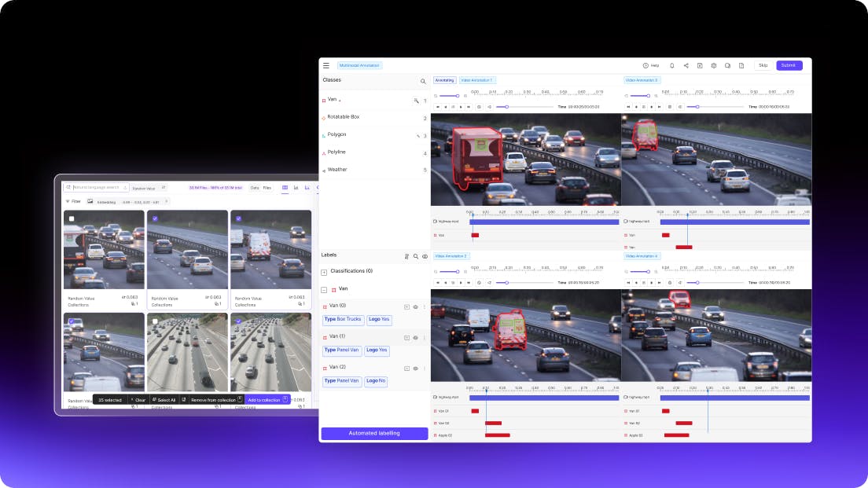
Task: Open the settings gear in editor
Action: point(714,65)
